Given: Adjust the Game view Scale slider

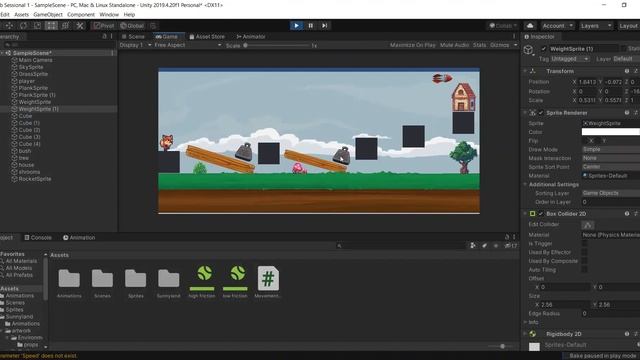Looking at the screenshot, I should 277,45.
